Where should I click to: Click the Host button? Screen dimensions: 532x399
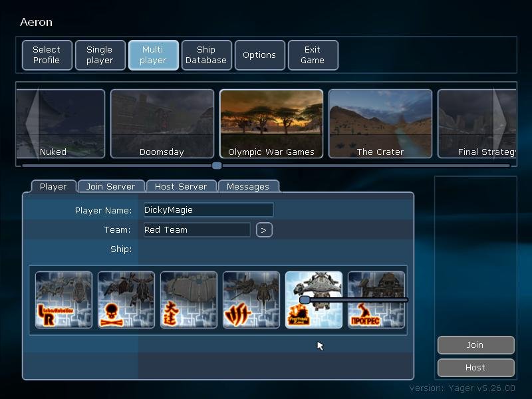[x=475, y=368]
